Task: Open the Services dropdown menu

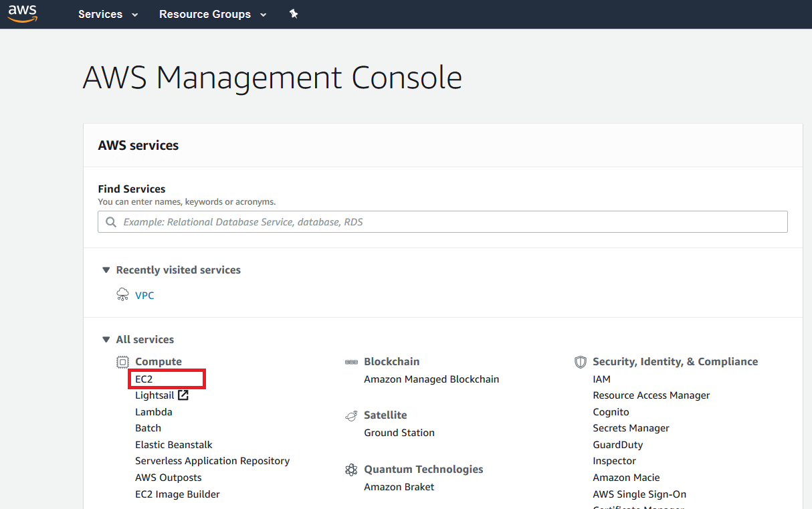Action: click(x=108, y=14)
